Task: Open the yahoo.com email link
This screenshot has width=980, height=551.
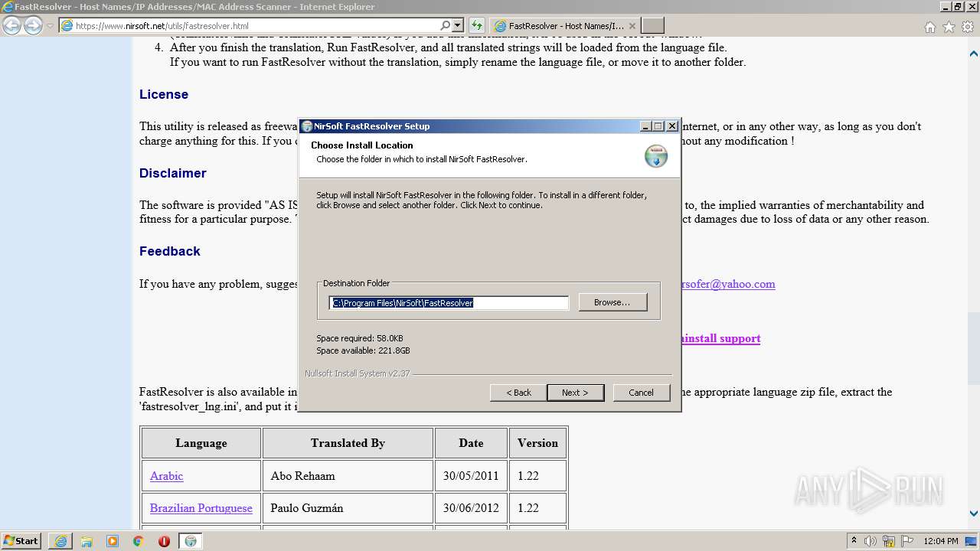Action: click(x=727, y=284)
